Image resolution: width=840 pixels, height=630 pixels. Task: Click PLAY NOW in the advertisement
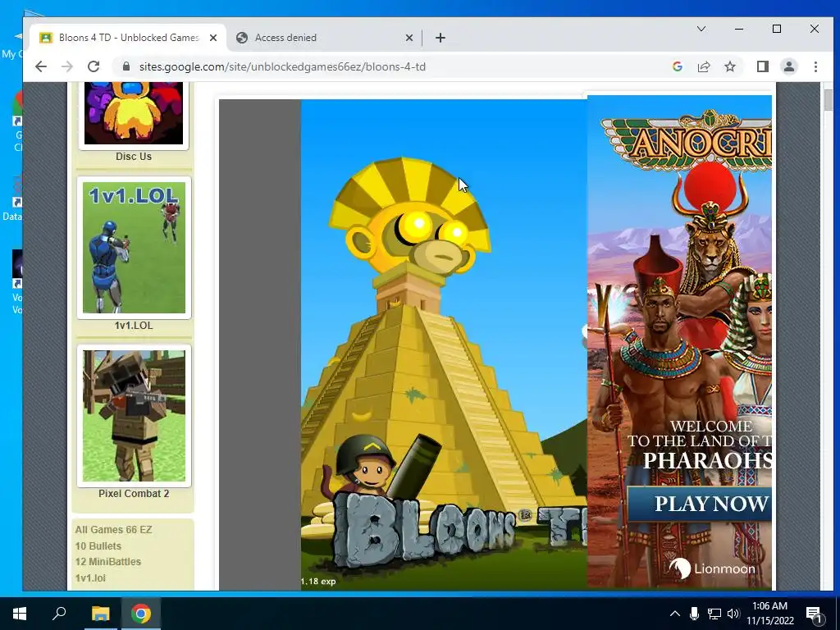tap(700, 504)
